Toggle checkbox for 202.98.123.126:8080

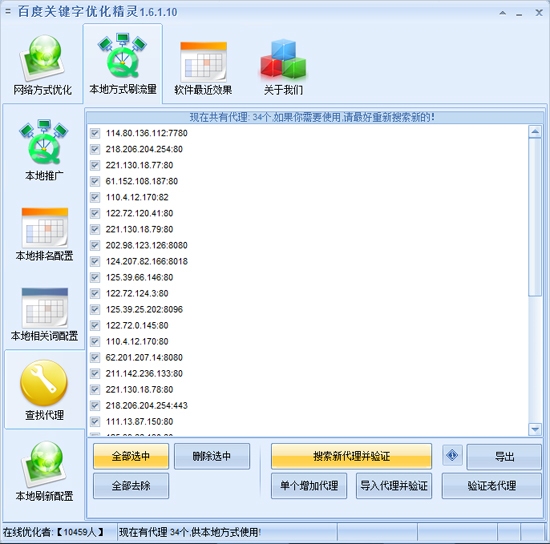pos(95,246)
